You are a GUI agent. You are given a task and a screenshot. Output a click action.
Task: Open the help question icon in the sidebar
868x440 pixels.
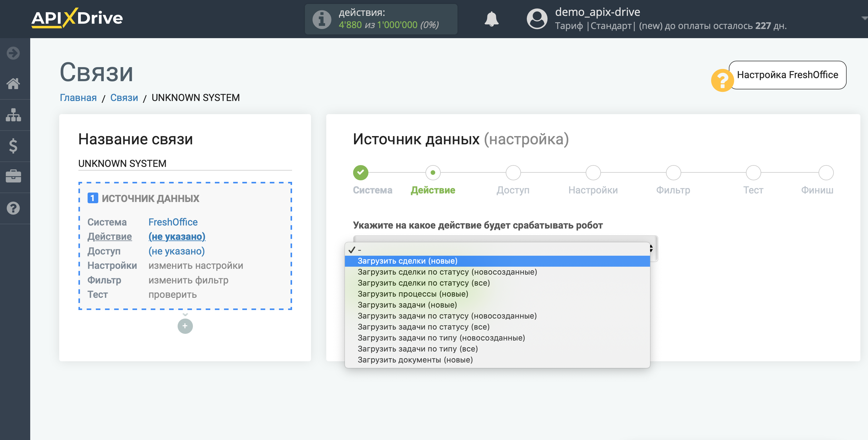pos(13,208)
